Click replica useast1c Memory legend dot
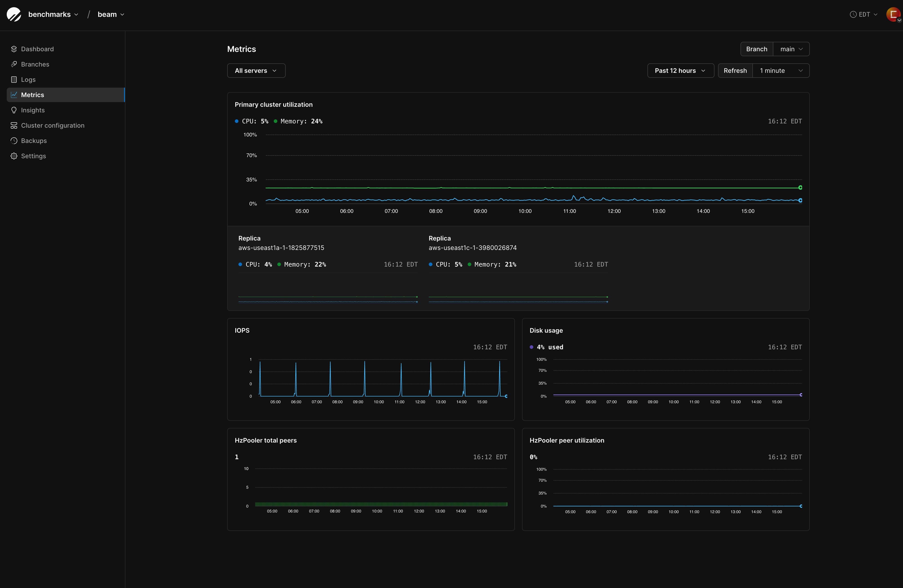 (x=469, y=264)
